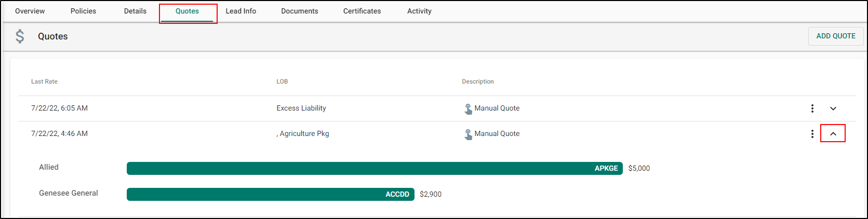Viewport: 868px width, 219px height.
Task: Click the Excess Liability LOB text
Action: (x=301, y=108)
